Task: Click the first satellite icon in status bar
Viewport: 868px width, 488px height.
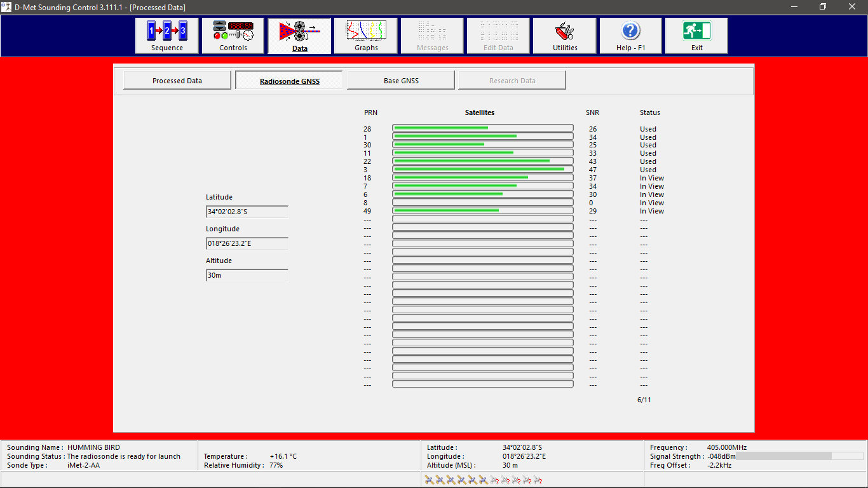Action: (x=430, y=480)
